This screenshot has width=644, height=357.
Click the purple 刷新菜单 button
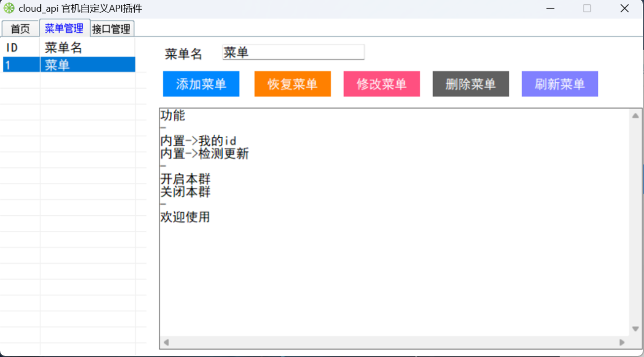pos(560,84)
